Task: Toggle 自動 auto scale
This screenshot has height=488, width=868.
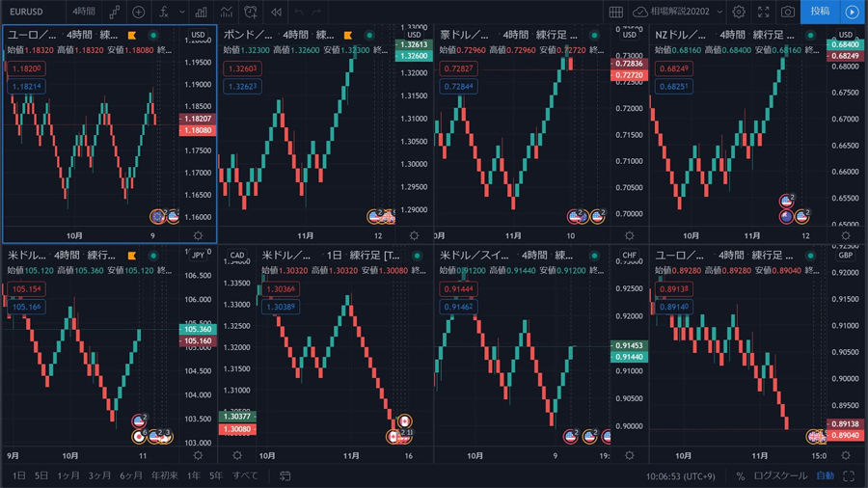Action: point(825,476)
